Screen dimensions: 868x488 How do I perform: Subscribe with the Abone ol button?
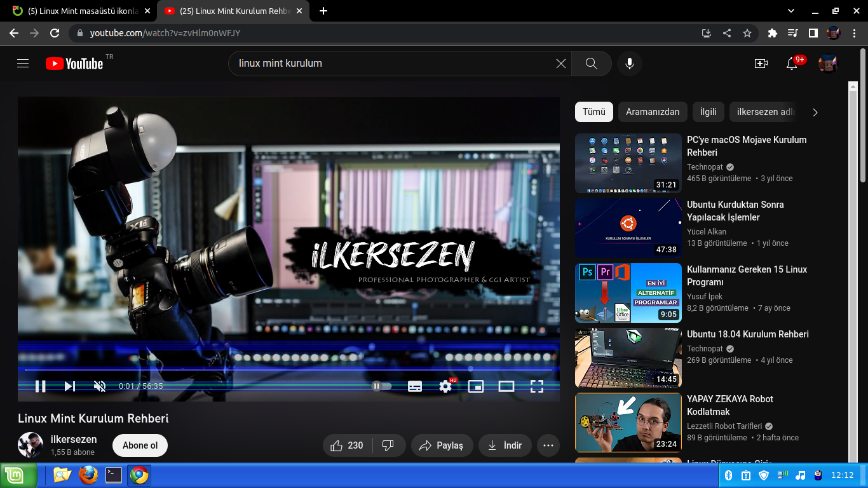click(140, 445)
